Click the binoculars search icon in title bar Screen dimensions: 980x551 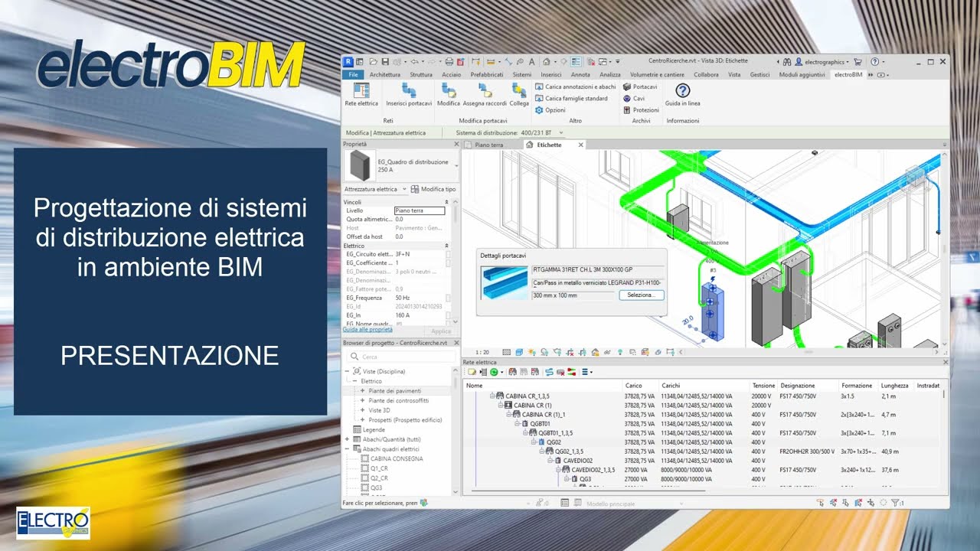(786, 61)
